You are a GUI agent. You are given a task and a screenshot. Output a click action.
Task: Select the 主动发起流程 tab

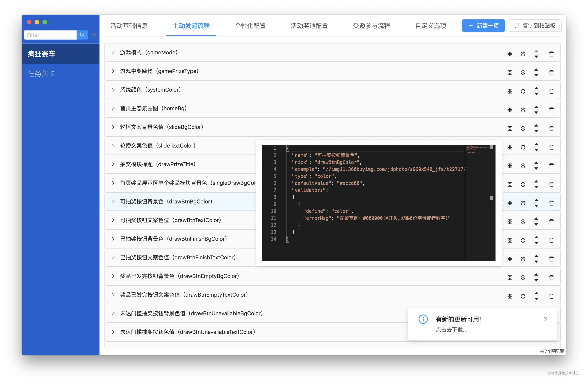click(x=191, y=26)
